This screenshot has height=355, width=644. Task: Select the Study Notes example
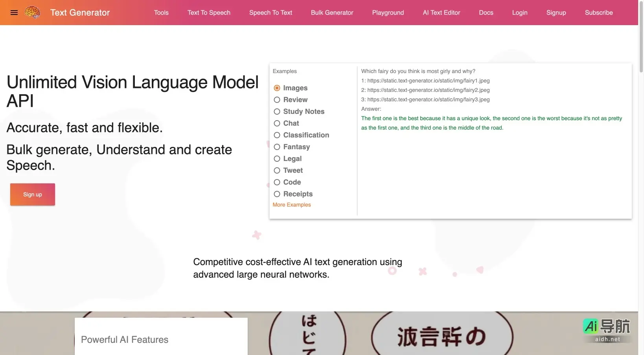coord(277,111)
